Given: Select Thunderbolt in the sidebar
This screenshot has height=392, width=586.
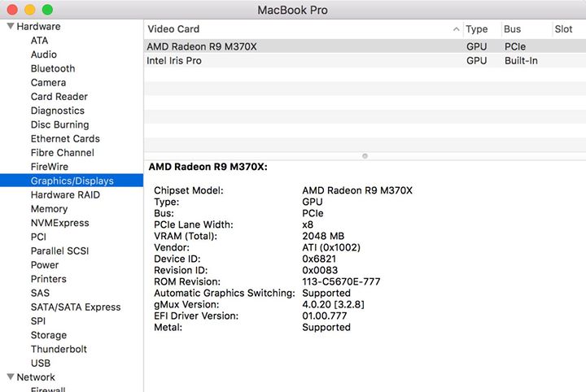Looking at the screenshot, I should [x=59, y=349].
